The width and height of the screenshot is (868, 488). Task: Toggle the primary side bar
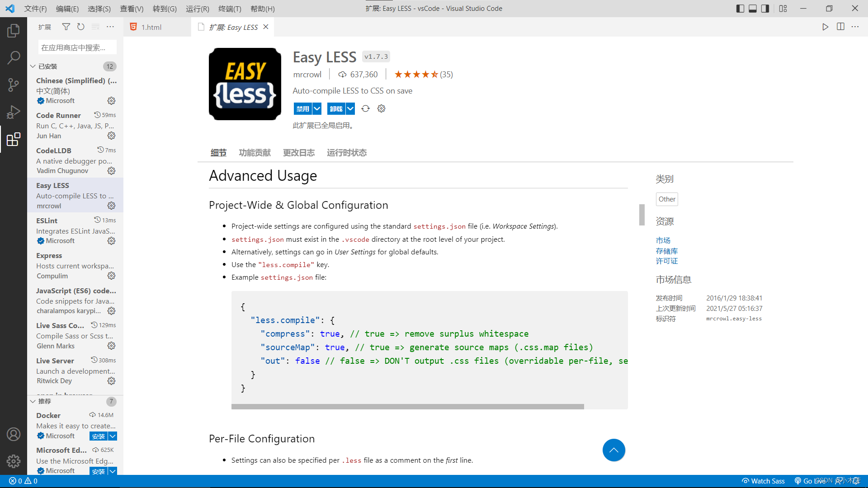tap(740, 9)
